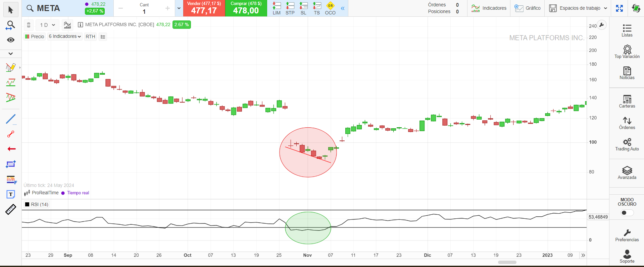This screenshot has height=267, width=644.
Task: Select the ruler measurement tool
Action: click(x=11, y=209)
